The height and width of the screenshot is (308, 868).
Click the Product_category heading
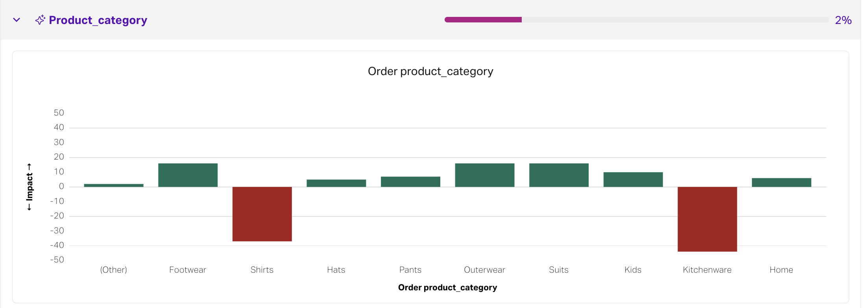[98, 20]
